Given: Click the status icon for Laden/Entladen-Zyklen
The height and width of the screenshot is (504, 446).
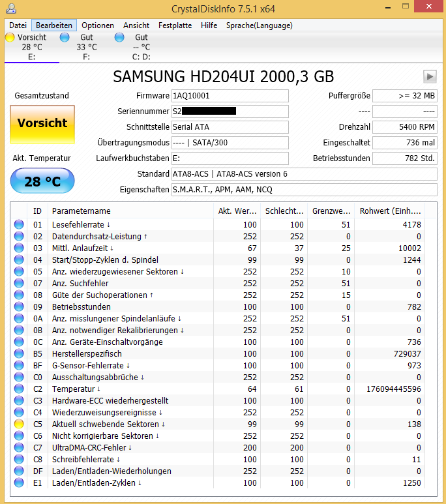Looking at the screenshot, I should (x=19, y=482).
